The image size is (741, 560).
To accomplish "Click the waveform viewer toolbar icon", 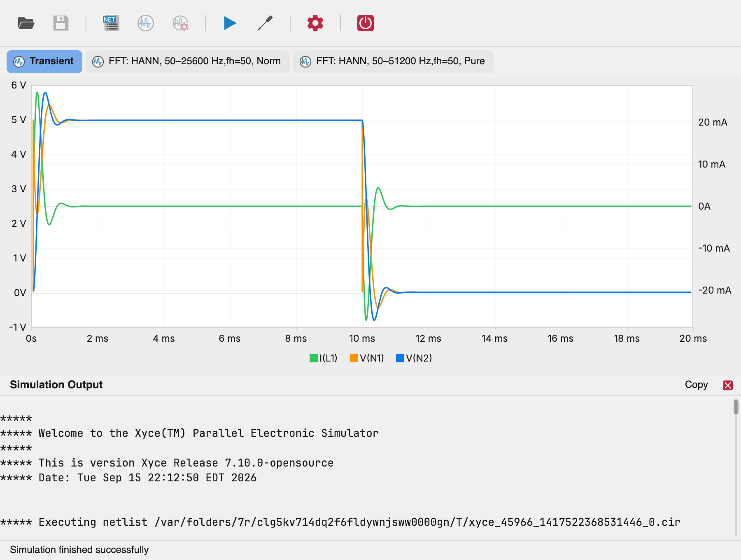I will tap(146, 23).
